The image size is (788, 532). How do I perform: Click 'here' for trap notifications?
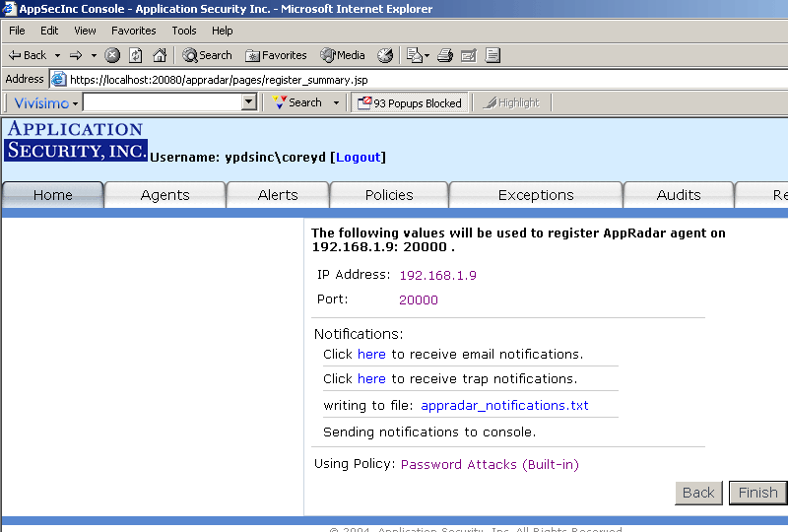tap(371, 378)
